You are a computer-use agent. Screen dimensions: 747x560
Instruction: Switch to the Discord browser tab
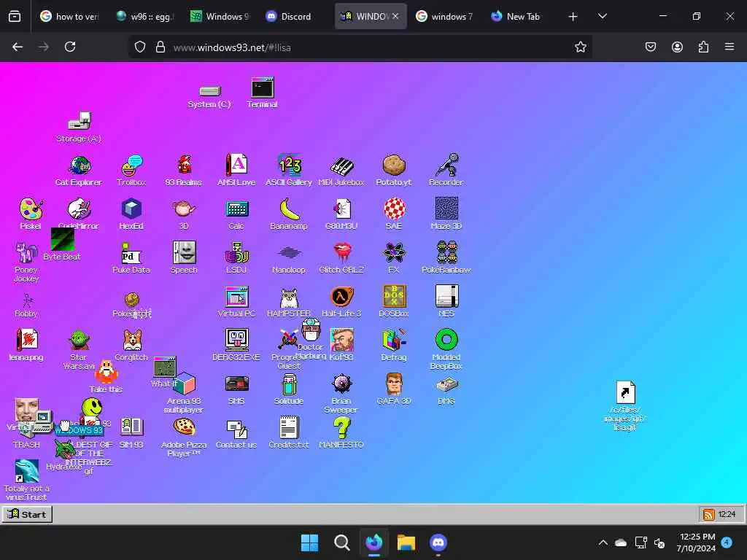289,16
